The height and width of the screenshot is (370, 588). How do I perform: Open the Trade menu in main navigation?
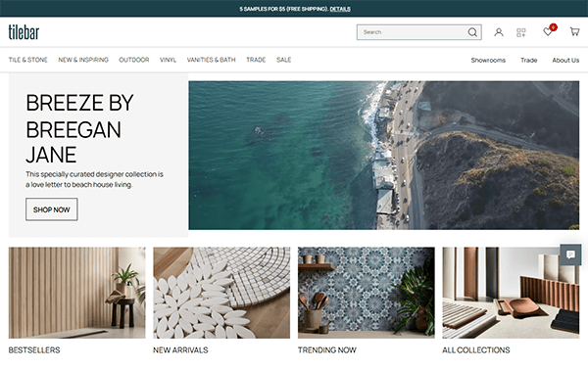[x=256, y=60]
